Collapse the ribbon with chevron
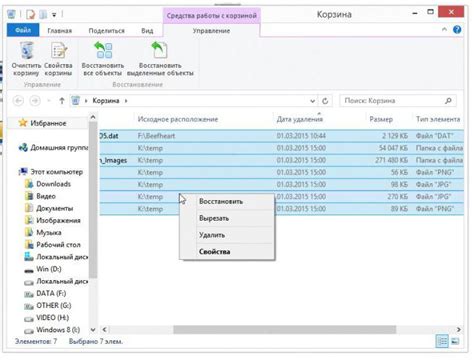This screenshot has width=474, height=360. click(x=444, y=30)
